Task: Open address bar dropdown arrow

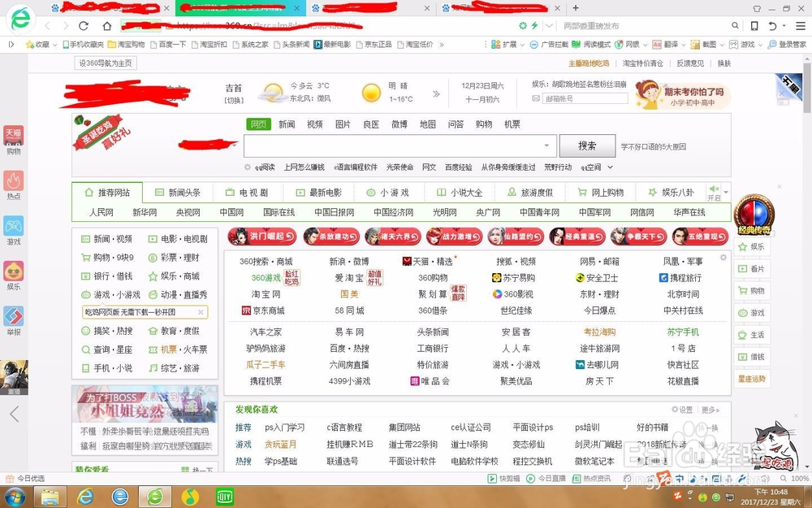Action: click(x=549, y=25)
